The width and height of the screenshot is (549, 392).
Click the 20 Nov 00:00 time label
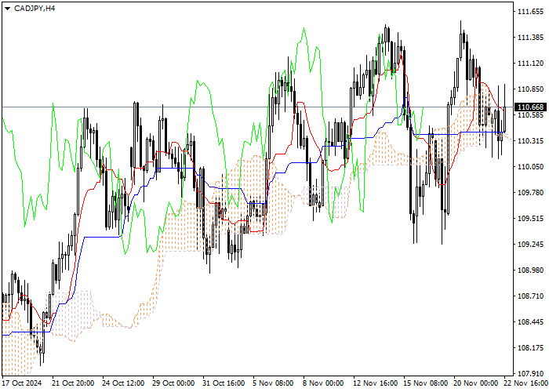tap(475, 383)
